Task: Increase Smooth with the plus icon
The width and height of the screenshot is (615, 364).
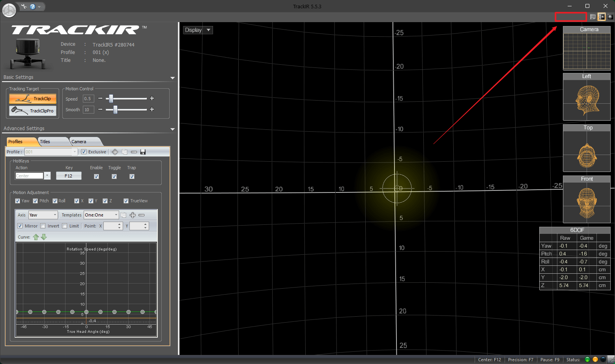Action: [152, 109]
